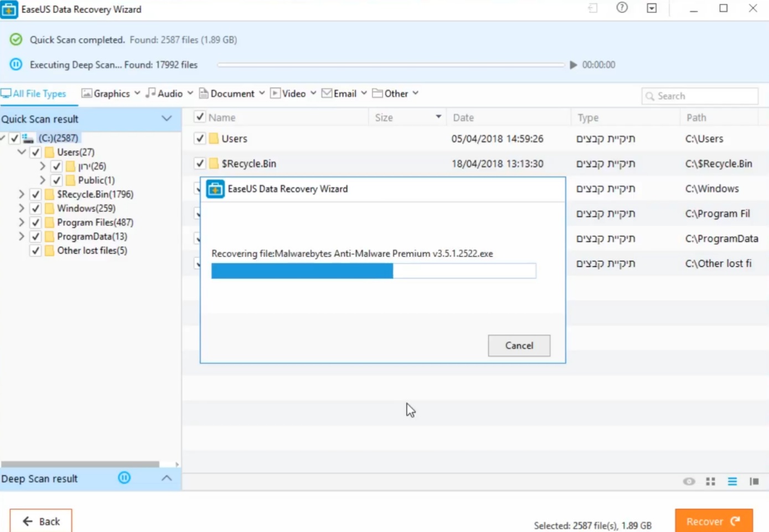Collapse the Users(27) tree node
This screenshot has height=532, width=769.
[x=22, y=152]
